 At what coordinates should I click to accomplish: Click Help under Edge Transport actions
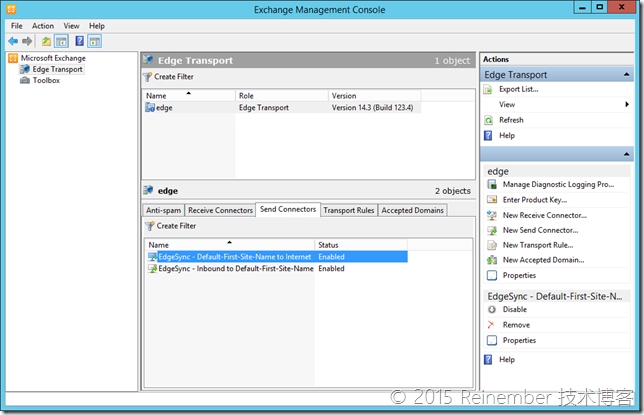506,136
